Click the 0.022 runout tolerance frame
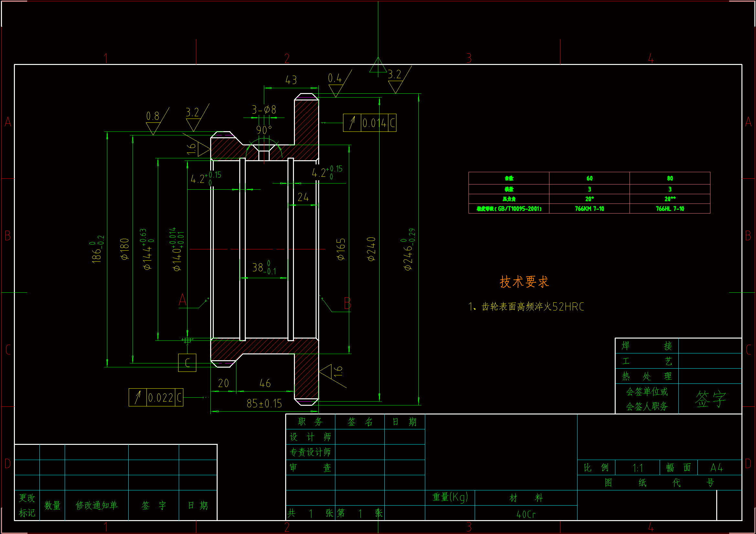The height and width of the screenshot is (534, 756). 156,397
